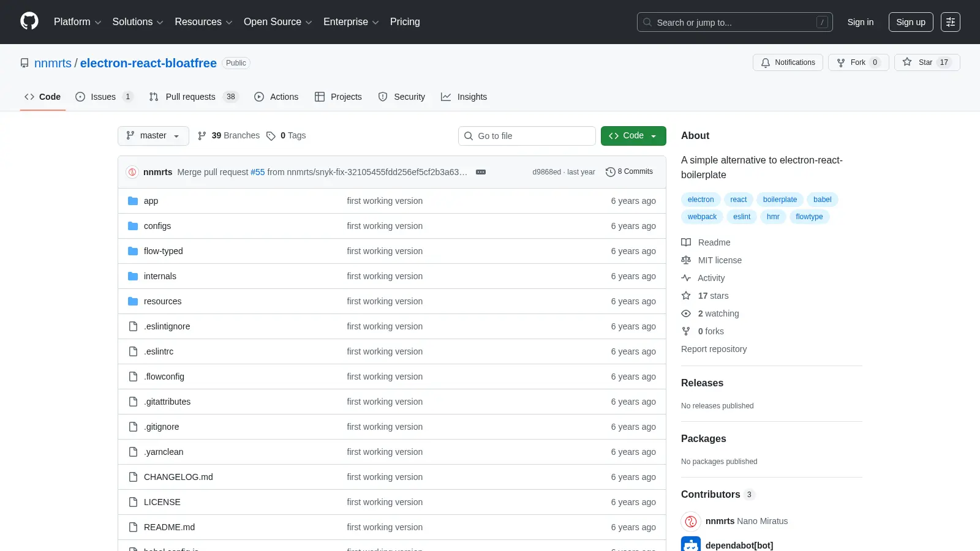Click the .eslintignore file icon
Image resolution: width=980 pixels, height=551 pixels.
(133, 326)
